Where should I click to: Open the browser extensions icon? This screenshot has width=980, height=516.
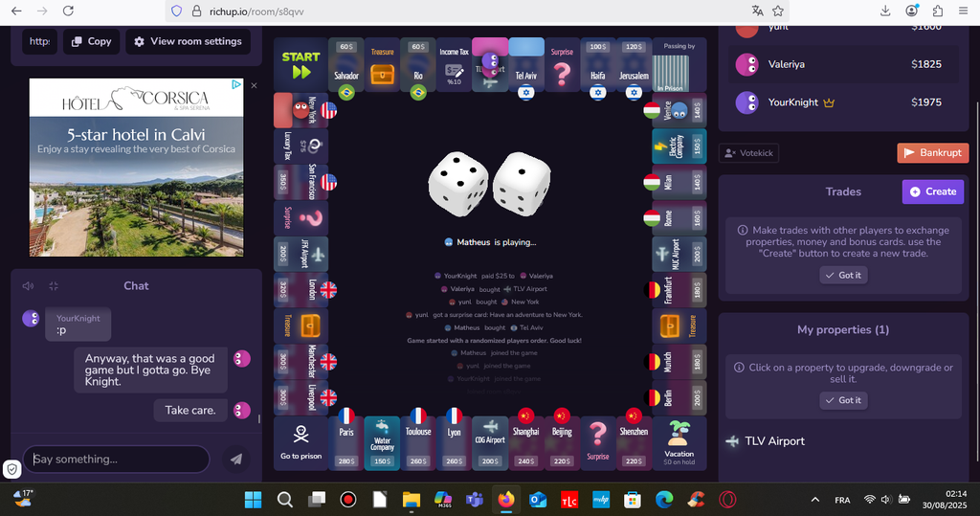click(938, 11)
